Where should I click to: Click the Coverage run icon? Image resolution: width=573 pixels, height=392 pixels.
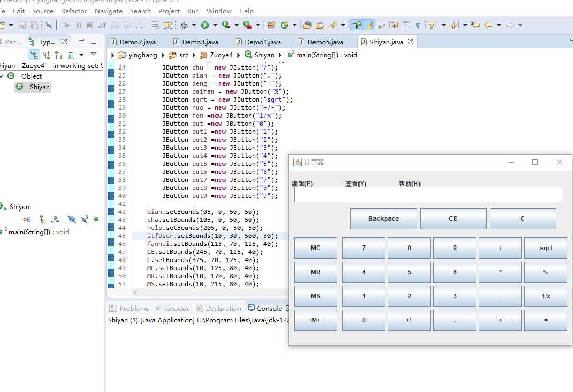(x=226, y=25)
